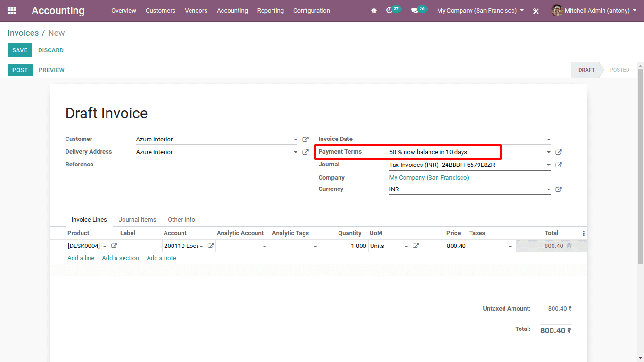Viewport: 644px width, 362px height.
Task: Open Journal external link icon
Action: [x=559, y=165]
